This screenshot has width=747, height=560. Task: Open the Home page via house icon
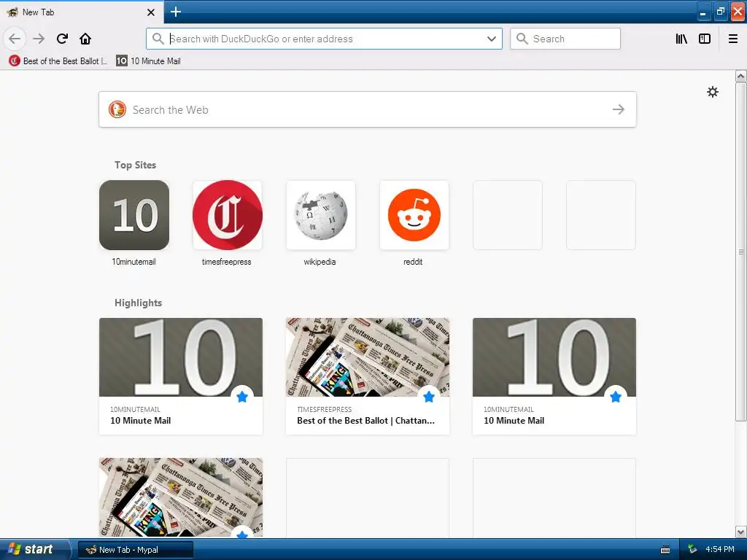pyautogui.click(x=85, y=39)
